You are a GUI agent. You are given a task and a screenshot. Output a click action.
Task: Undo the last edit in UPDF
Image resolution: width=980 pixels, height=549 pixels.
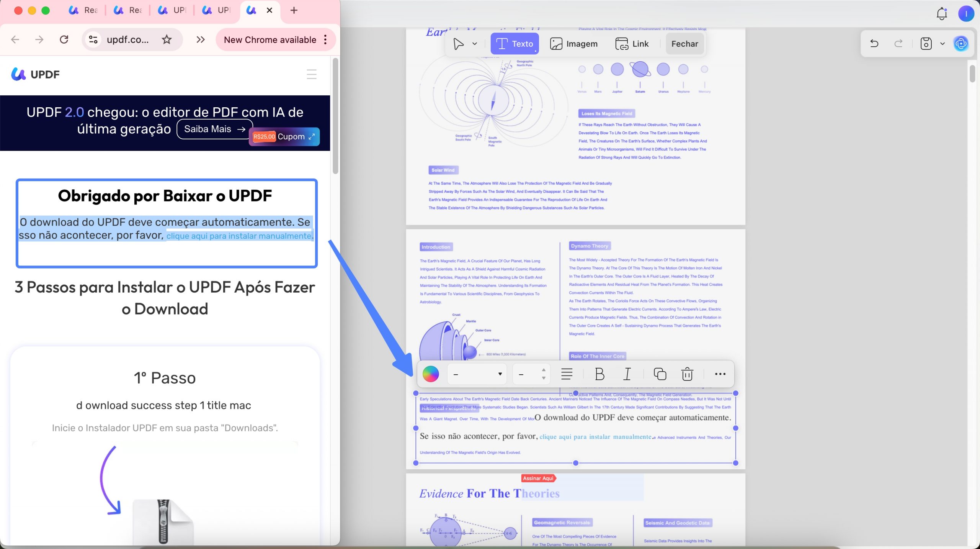pos(874,44)
